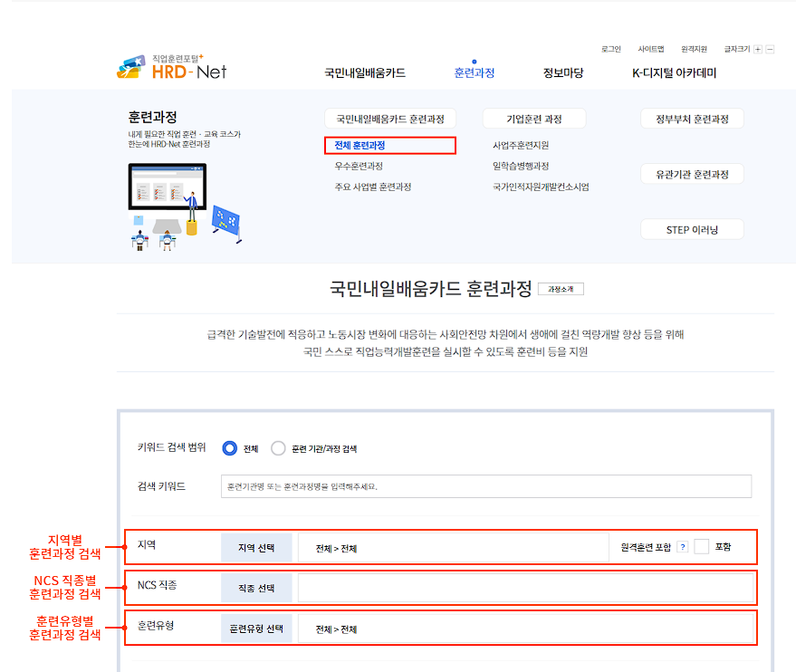Select the 국민내일배움카드 navigation tab
The height and width of the screenshot is (672, 796).
pos(365,72)
